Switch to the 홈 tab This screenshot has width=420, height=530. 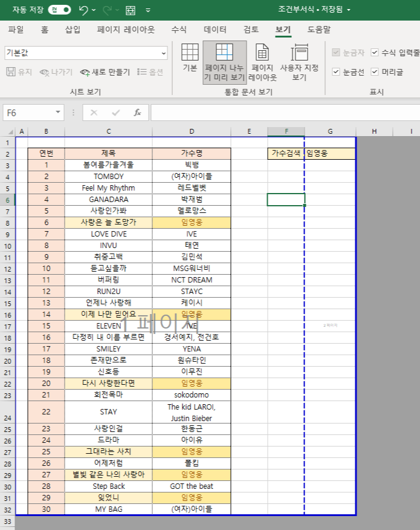[x=45, y=30]
